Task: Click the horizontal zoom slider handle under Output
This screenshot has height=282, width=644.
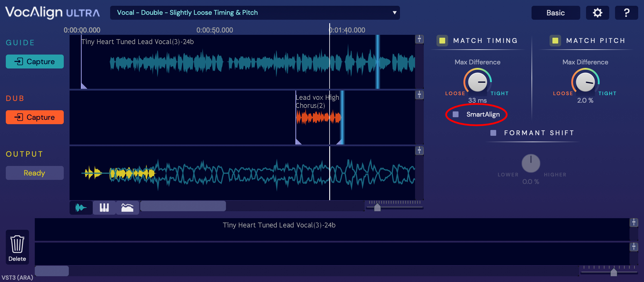Action: [377, 207]
